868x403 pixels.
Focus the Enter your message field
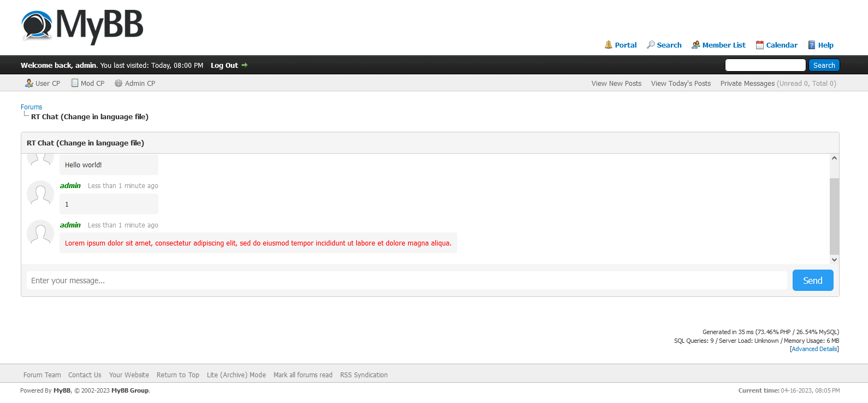406,281
